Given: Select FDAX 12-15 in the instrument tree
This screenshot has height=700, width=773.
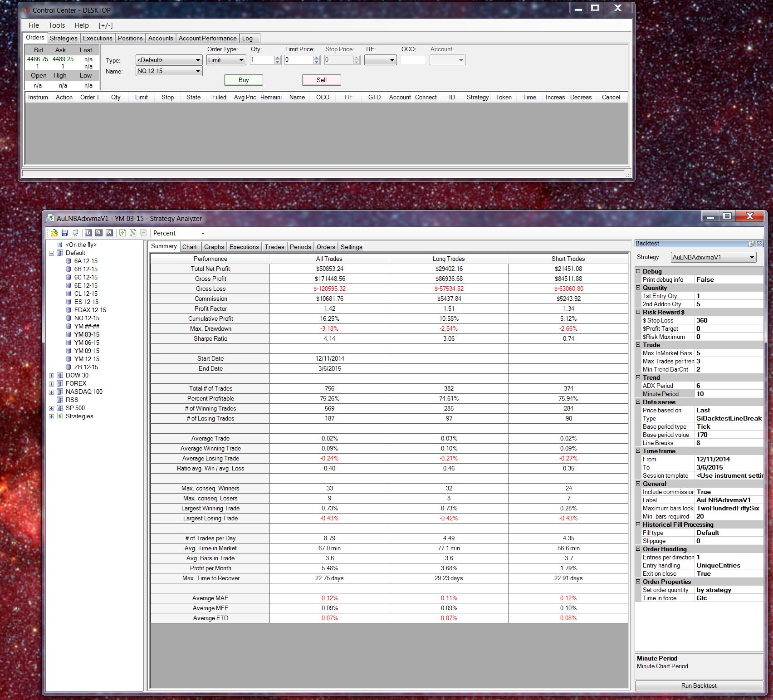Looking at the screenshot, I should click(x=90, y=310).
